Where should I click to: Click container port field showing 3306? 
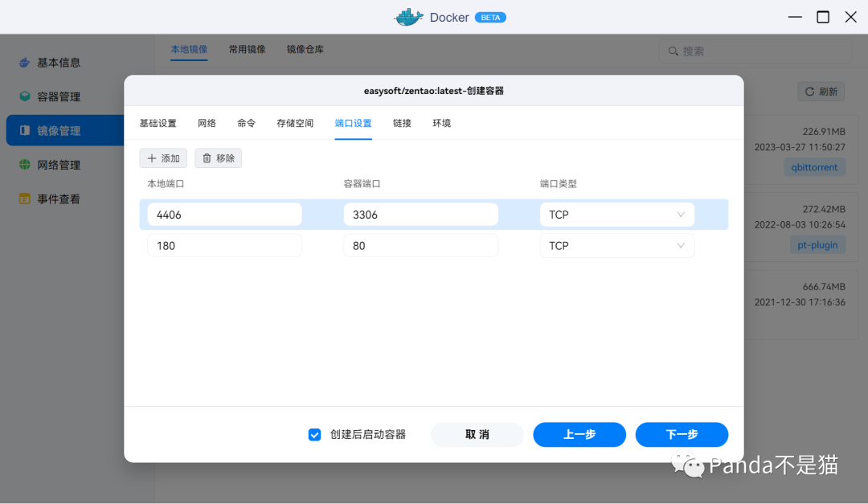[420, 215]
